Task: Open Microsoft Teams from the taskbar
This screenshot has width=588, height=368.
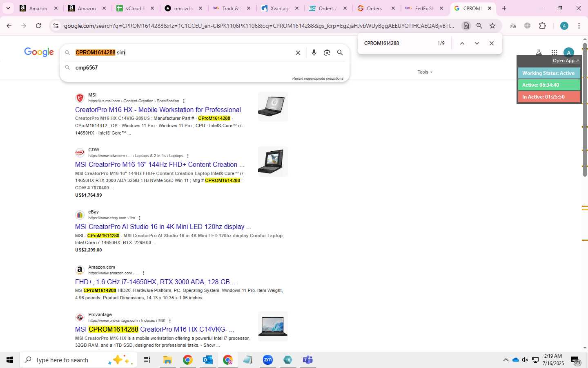Action: (x=307, y=360)
